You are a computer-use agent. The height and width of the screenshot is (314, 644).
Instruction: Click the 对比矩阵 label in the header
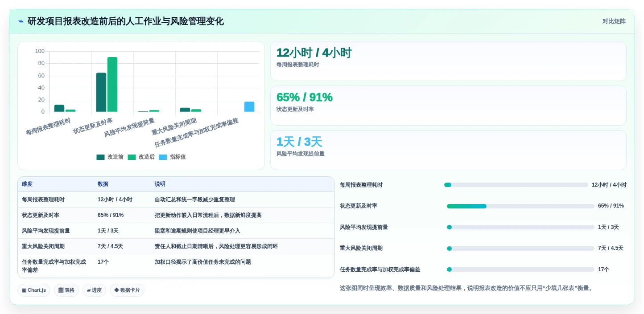tap(614, 21)
